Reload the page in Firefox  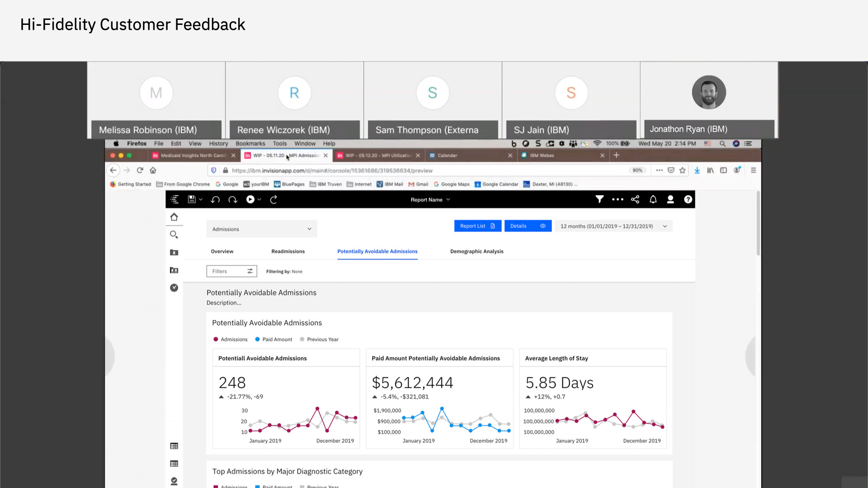click(140, 170)
